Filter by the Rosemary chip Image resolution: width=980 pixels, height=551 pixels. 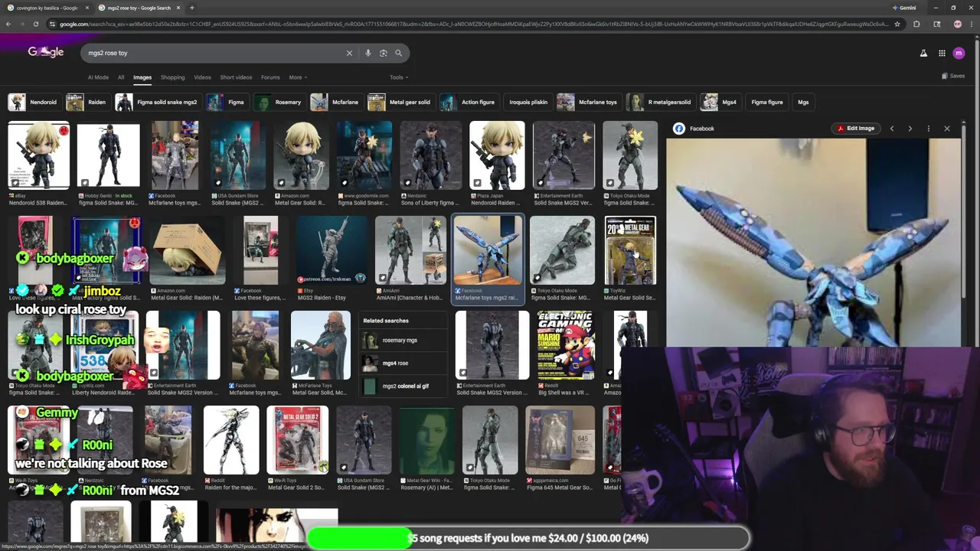pyautogui.click(x=279, y=102)
